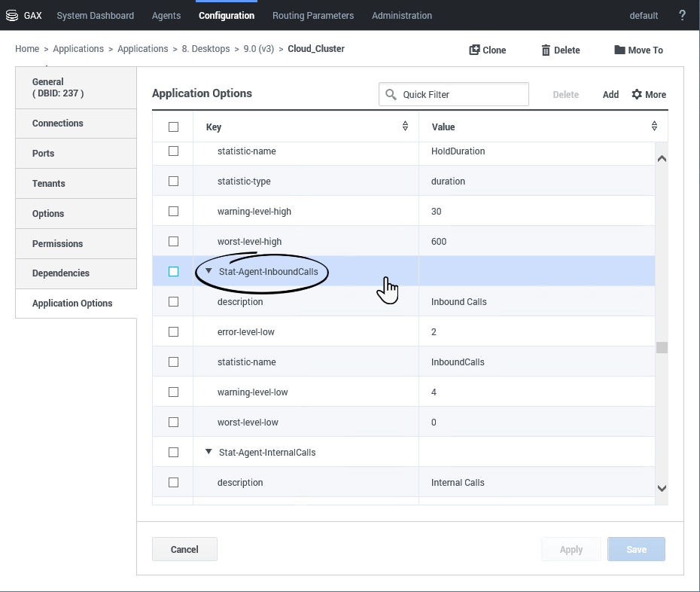Check the statistic-type row checkbox

(x=173, y=181)
